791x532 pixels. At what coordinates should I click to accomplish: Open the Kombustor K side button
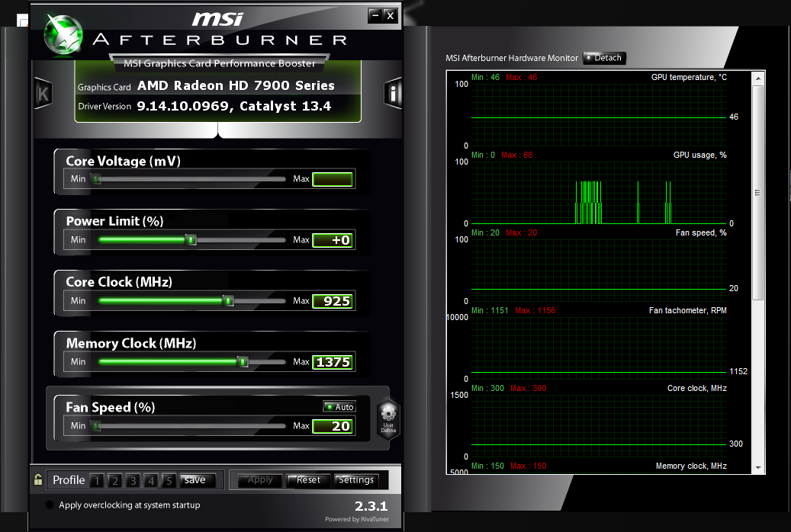point(43,94)
